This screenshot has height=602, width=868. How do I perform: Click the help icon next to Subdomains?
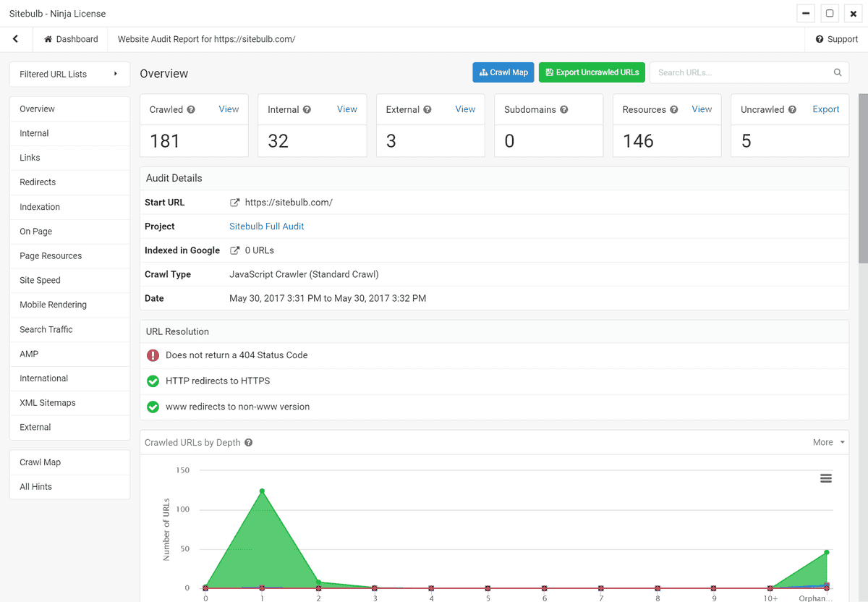point(563,110)
